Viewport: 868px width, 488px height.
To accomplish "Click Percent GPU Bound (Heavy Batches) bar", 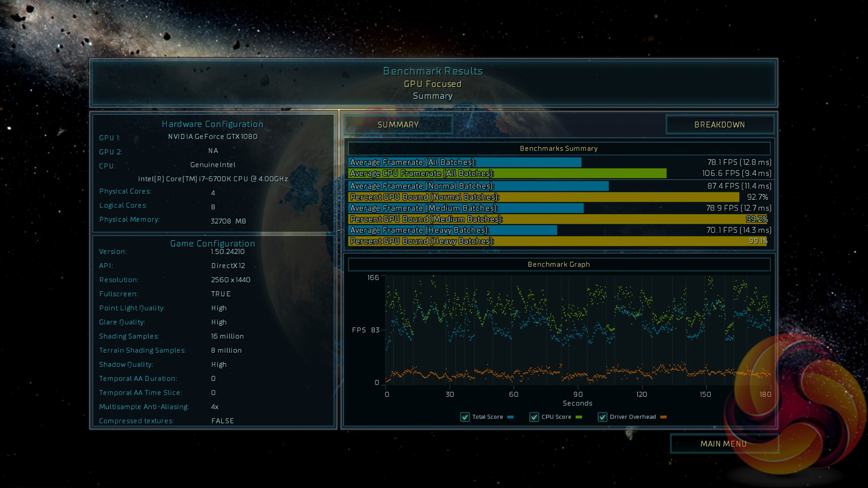I will click(x=557, y=241).
